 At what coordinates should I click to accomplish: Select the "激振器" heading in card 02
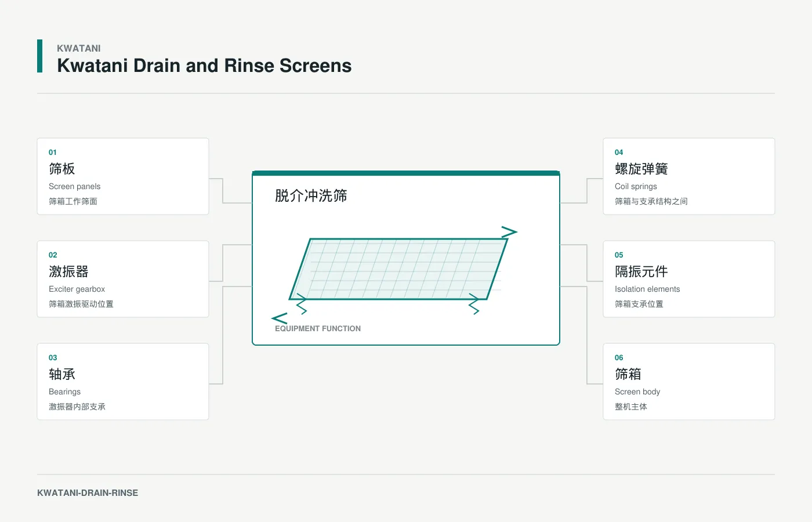pos(68,271)
